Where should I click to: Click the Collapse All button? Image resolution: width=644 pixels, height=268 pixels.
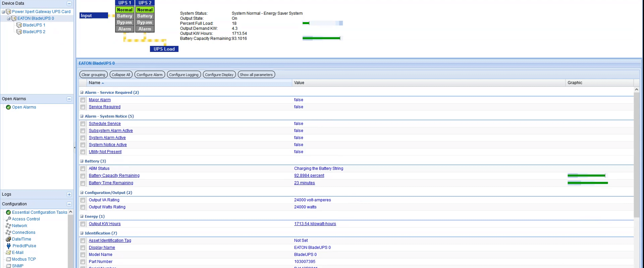[121, 75]
